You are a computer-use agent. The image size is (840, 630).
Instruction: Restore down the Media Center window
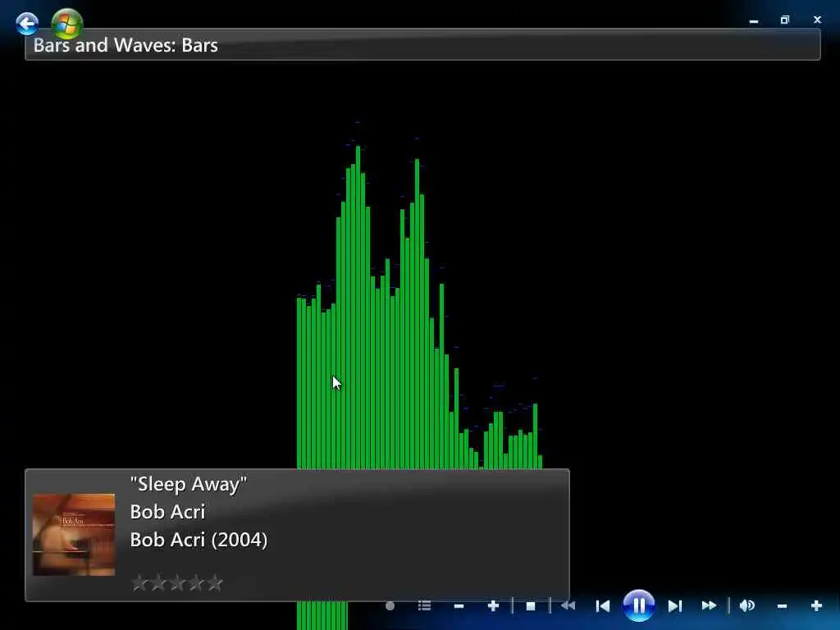(x=785, y=20)
